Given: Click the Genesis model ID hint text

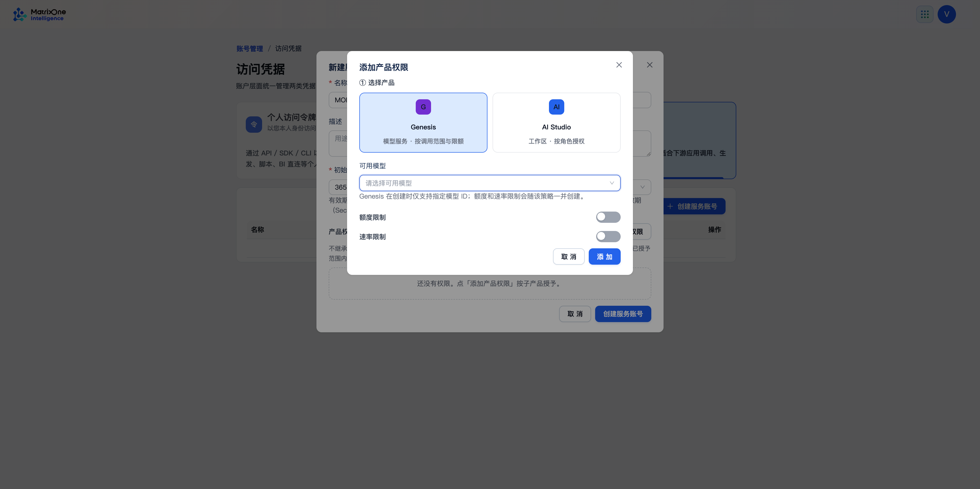Looking at the screenshot, I should (472, 196).
